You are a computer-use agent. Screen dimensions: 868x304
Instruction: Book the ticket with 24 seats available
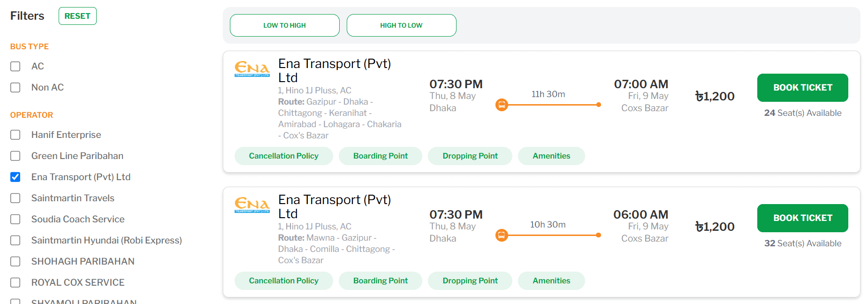[x=803, y=88]
